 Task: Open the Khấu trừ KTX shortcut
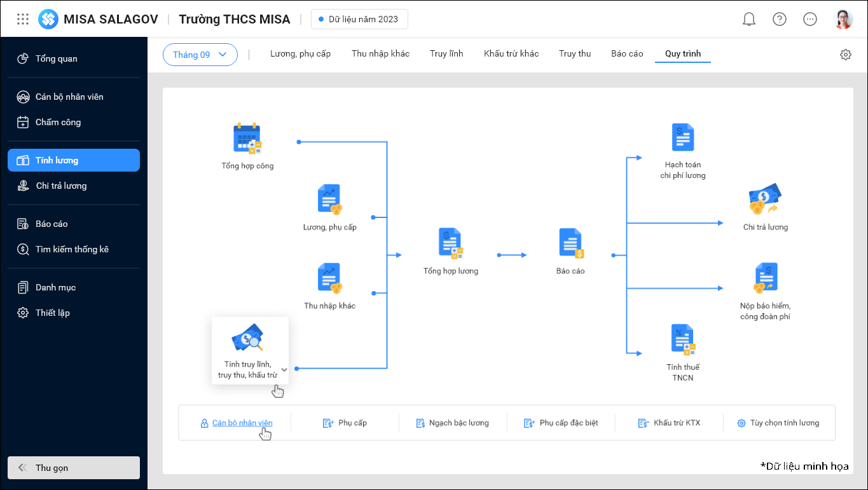click(669, 423)
